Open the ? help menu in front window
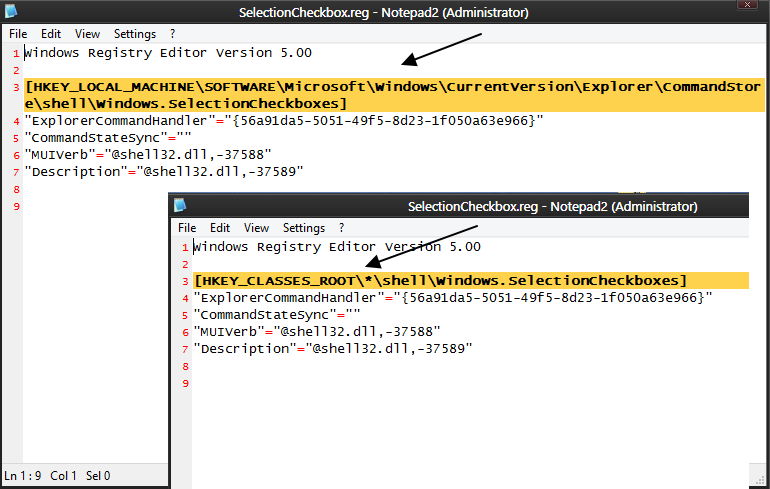This screenshot has width=770, height=489. [341, 228]
